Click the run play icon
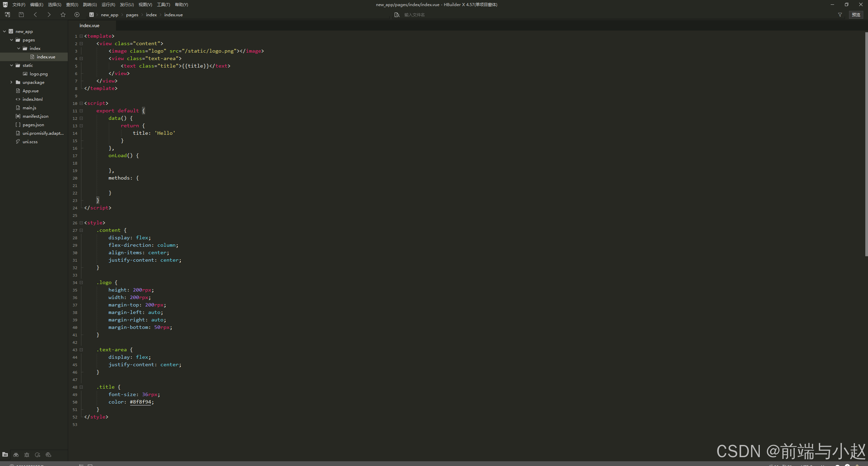This screenshot has height=466, width=868. click(77, 15)
